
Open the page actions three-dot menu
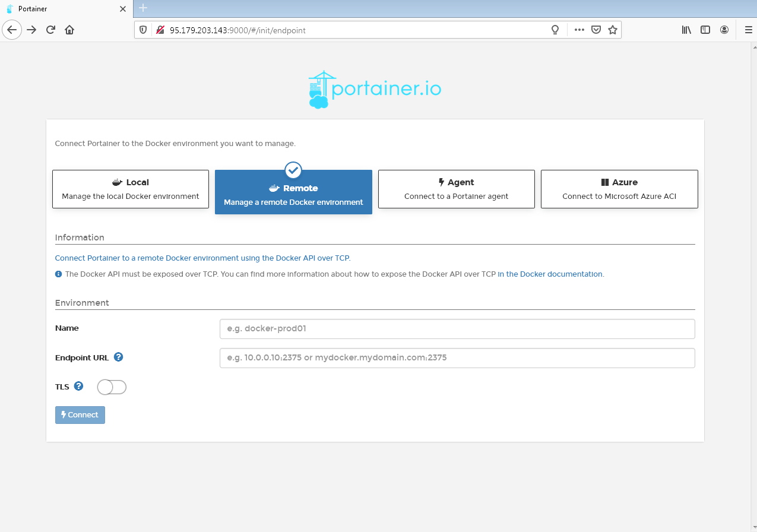click(x=579, y=30)
